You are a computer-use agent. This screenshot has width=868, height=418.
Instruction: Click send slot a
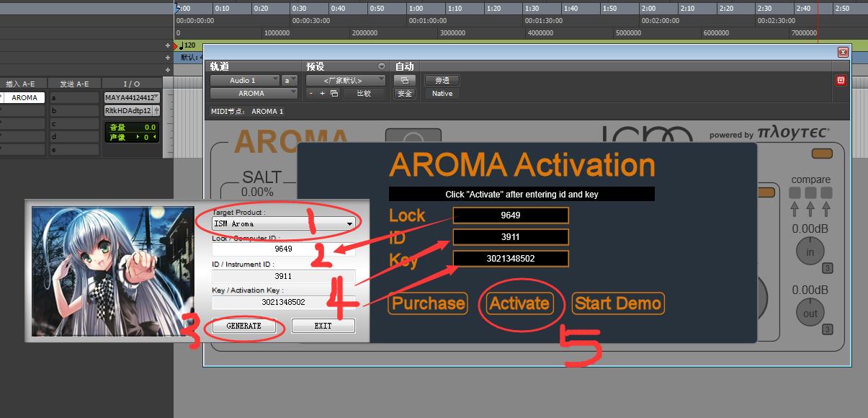tap(75, 98)
